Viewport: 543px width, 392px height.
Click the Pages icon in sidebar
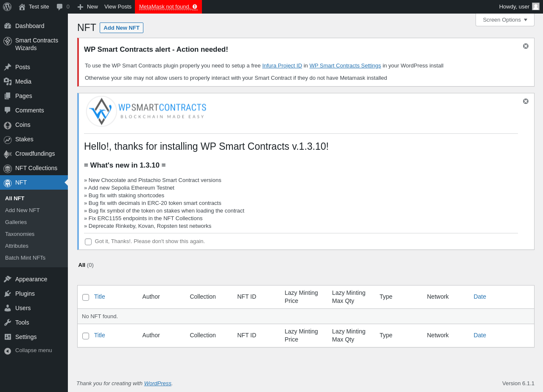tap(8, 96)
